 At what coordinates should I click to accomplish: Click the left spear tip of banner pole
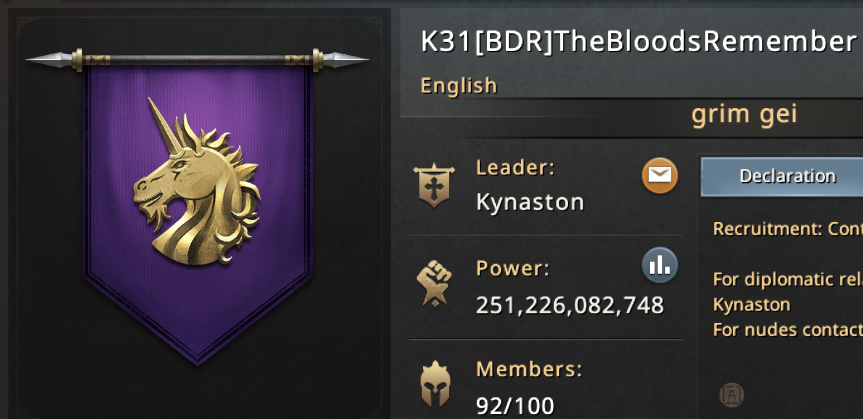pyautogui.click(x=48, y=59)
